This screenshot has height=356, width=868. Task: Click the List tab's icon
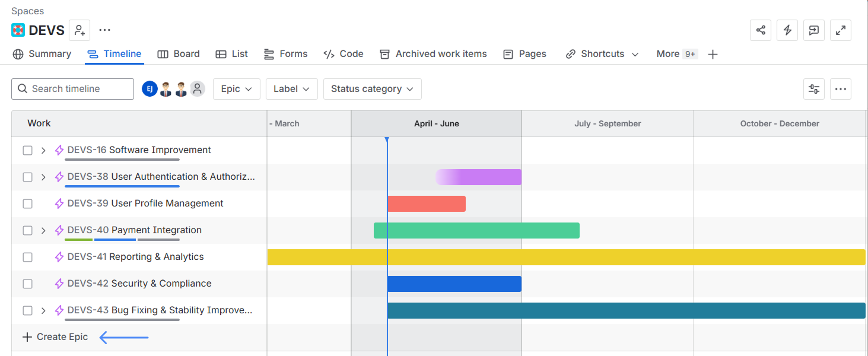tap(221, 54)
